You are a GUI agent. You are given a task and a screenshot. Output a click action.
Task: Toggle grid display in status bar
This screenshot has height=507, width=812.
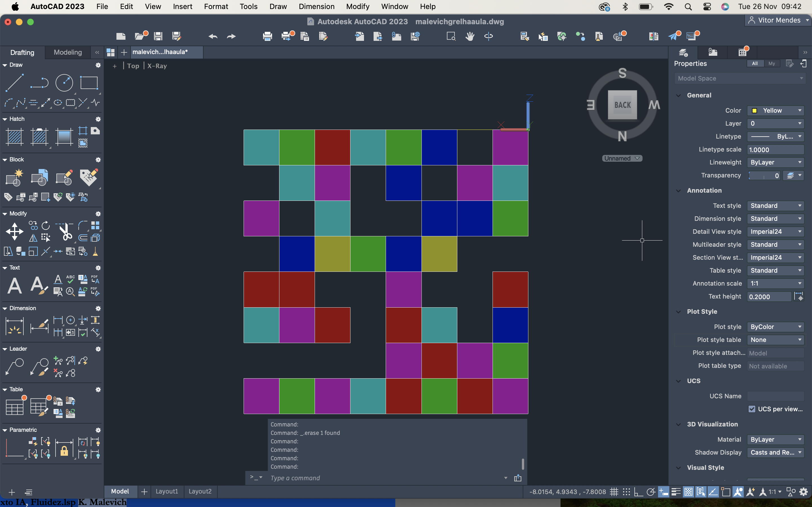click(x=614, y=492)
